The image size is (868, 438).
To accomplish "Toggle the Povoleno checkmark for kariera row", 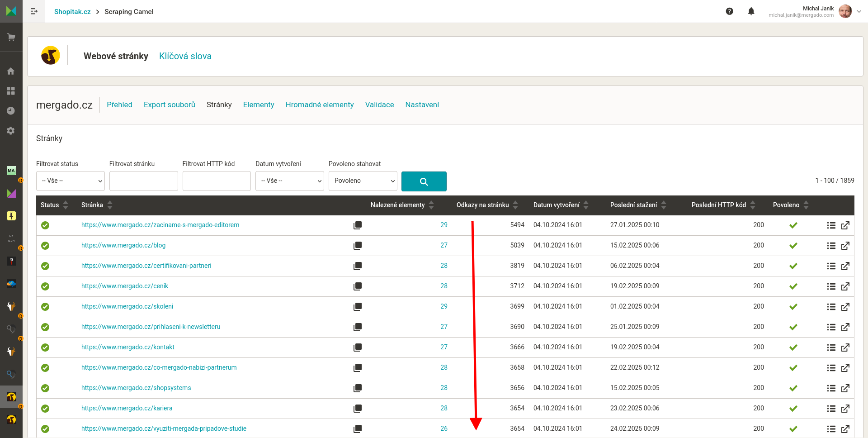I will tap(793, 409).
